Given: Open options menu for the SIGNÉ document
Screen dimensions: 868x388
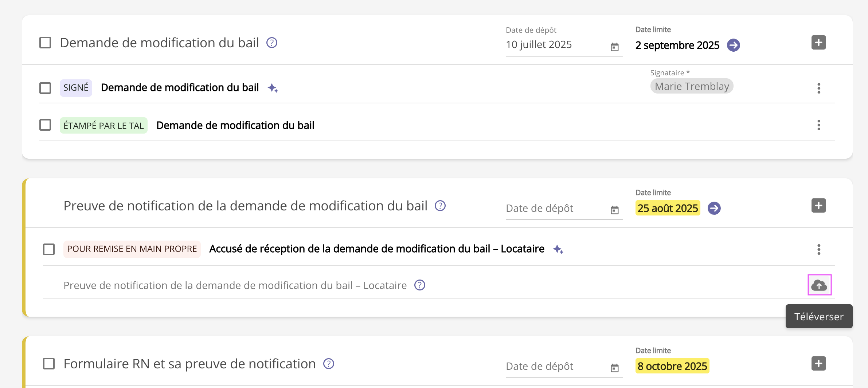Looking at the screenshot, I should pyautogui.click(x=819, y=88).
